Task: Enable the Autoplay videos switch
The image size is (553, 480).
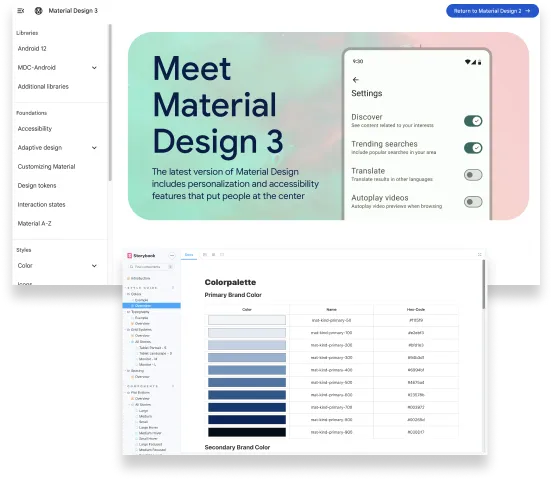Action: (x=473, y=202)
